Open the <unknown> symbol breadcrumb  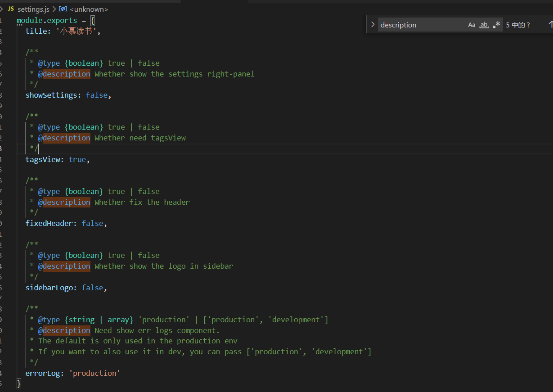point(89,9)
